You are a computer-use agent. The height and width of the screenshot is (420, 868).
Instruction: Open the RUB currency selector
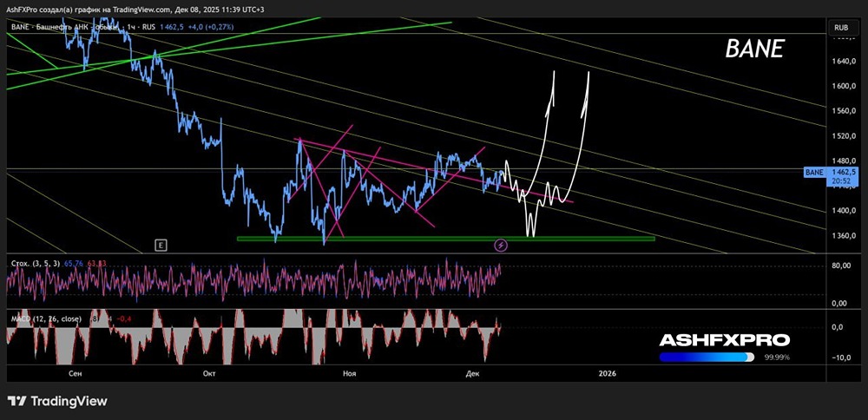tap(840, 28)
